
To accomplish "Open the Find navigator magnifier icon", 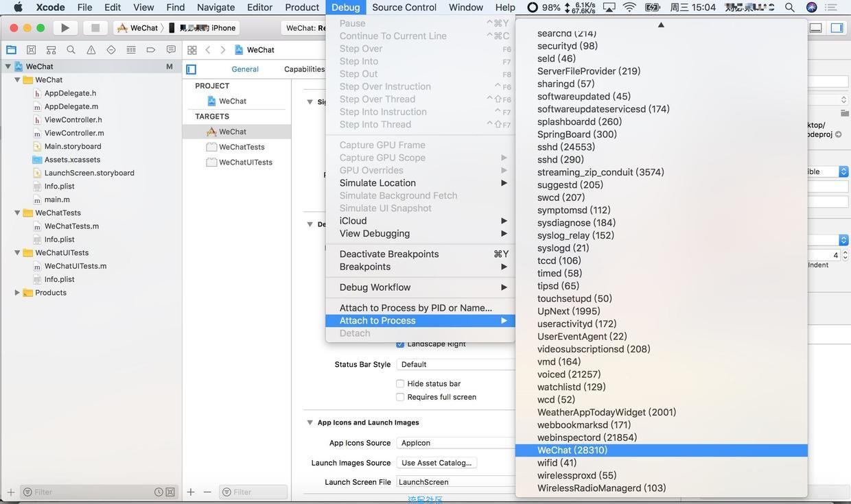I will click(x=71, y=50).
